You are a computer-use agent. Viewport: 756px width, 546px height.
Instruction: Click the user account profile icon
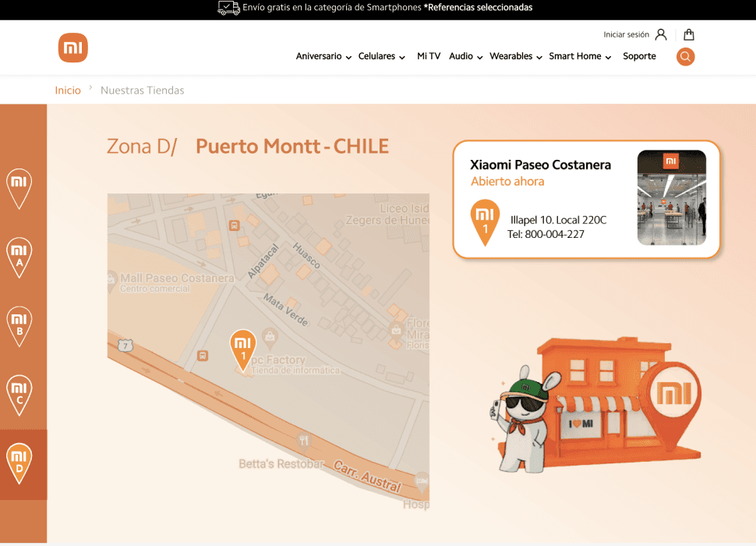point(661,34)
